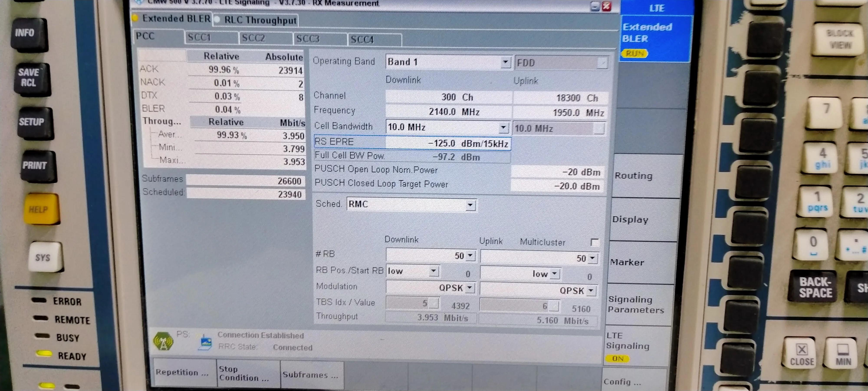Click the red window close icon
This screenshot has width=868, height=391.
[x=607, y=7]
